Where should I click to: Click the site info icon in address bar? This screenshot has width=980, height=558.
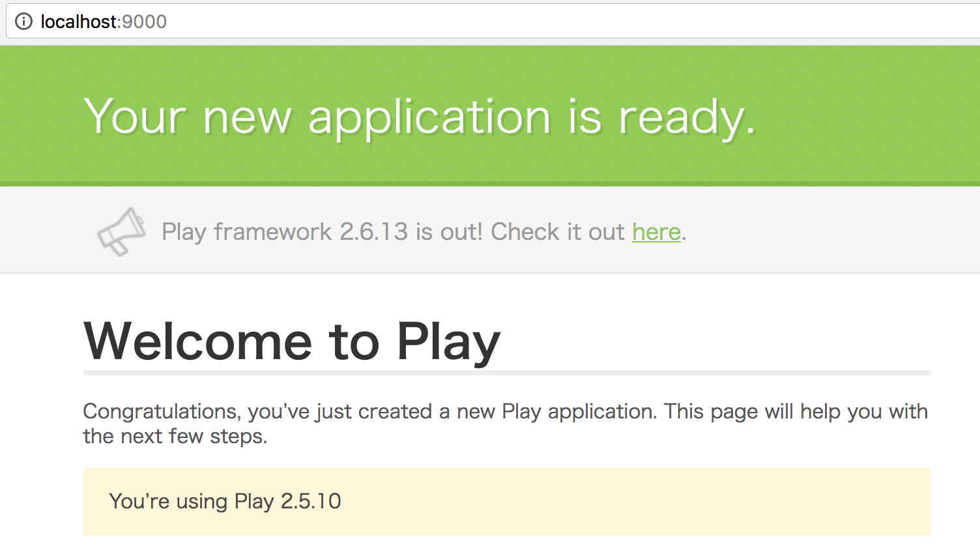(23, 22)
